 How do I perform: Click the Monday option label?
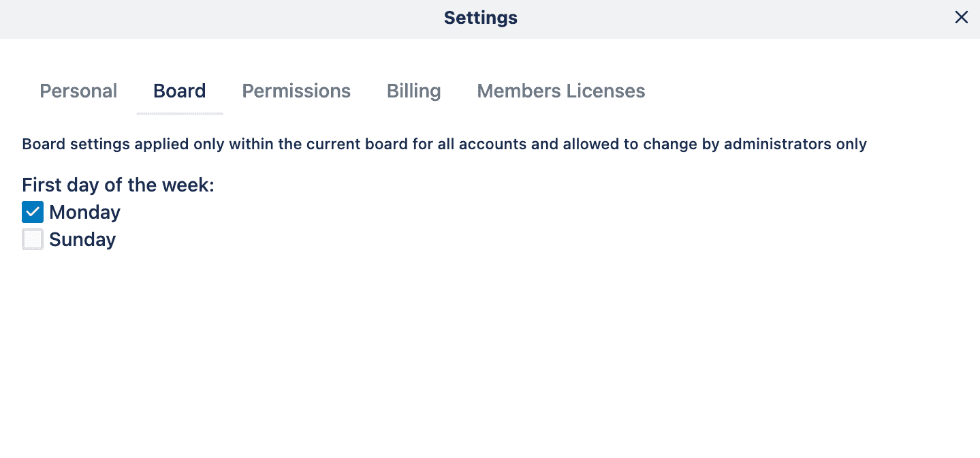click(x=84, y=213)
